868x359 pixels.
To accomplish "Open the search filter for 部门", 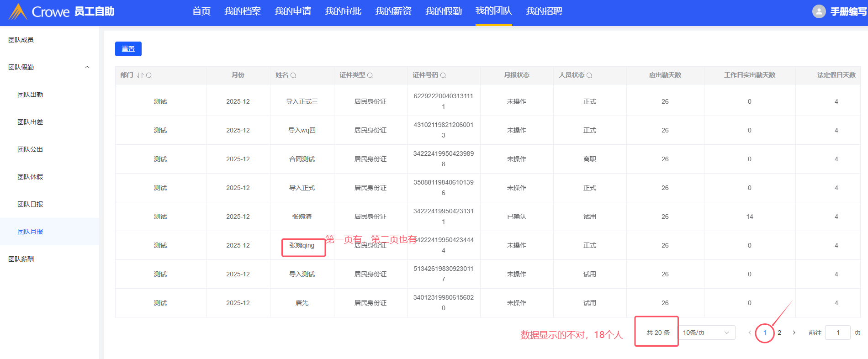I will coord(149,75).
